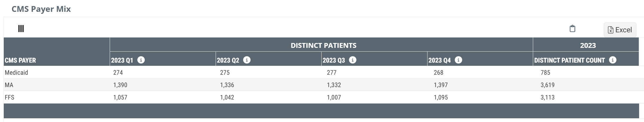The image size is (644, 122).
Task: Sort by 2023 Q1 column header
Action: coord(122,60)
